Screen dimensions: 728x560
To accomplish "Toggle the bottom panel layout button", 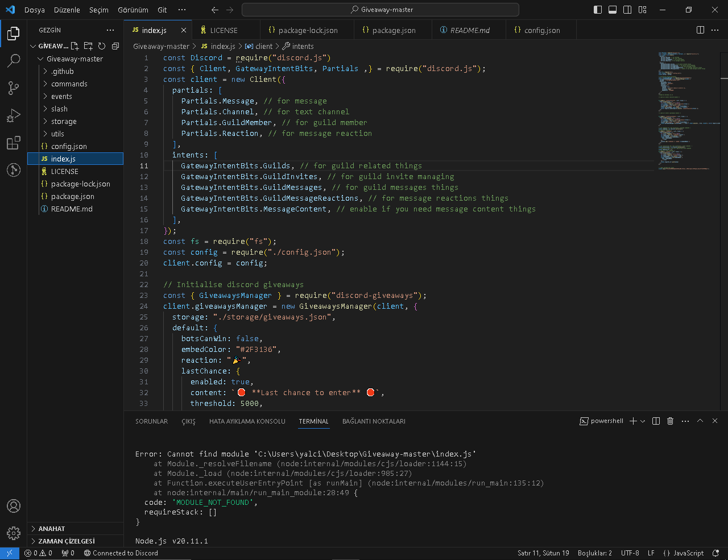I will coord(613,10).
